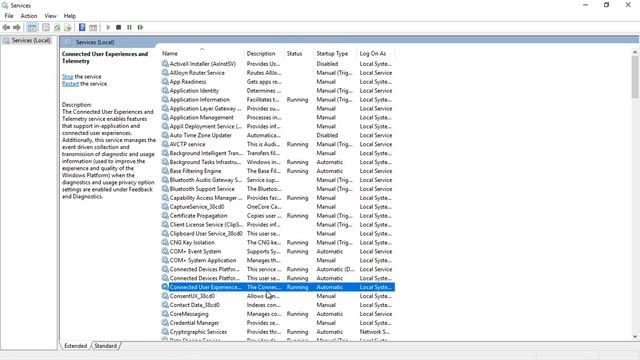This screenshot has width=640, height=360.
Task: Click the Restart the service link
Action: (70, 84)
